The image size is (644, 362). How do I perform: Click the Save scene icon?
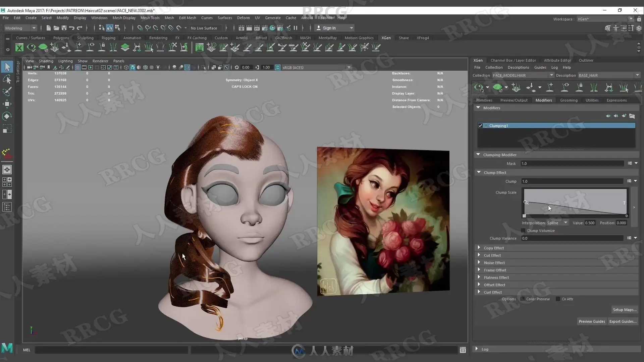point(64,28)
